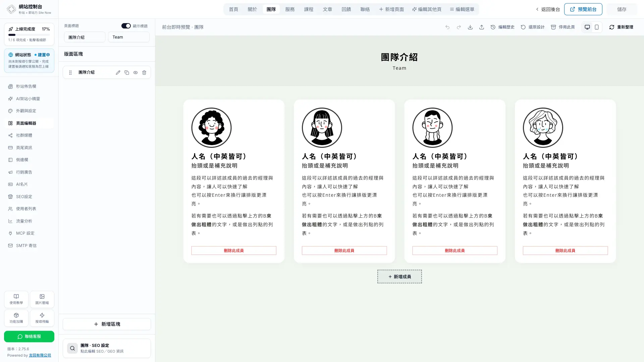Viewport: 644px width, 362px height.
Task: Click 新增成員 to add a member
Action: [399, 277]
